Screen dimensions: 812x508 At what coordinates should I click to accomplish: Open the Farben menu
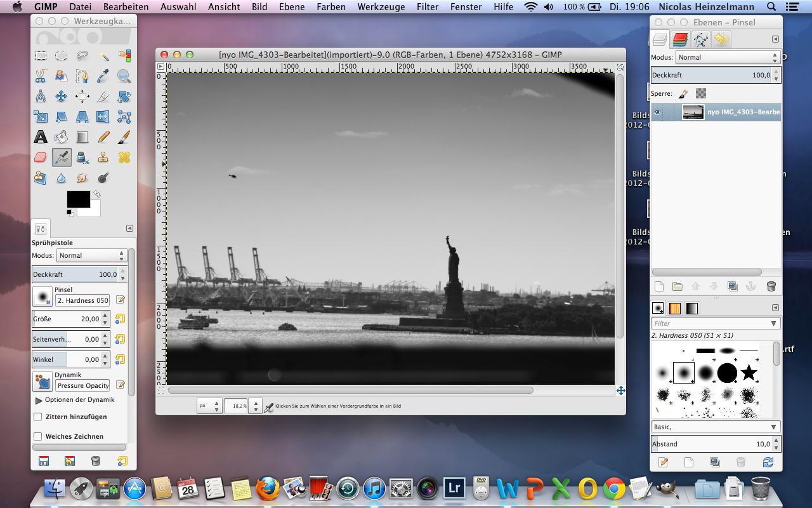[x=331, y=7]
